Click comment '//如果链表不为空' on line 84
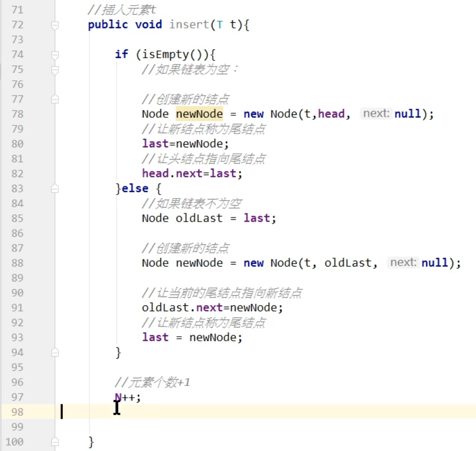The height and width of the screenshot is (451, 476). tap(192, 203)
